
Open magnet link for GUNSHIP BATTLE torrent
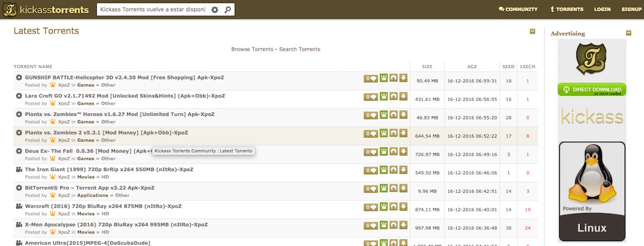[x=394, y=78]
